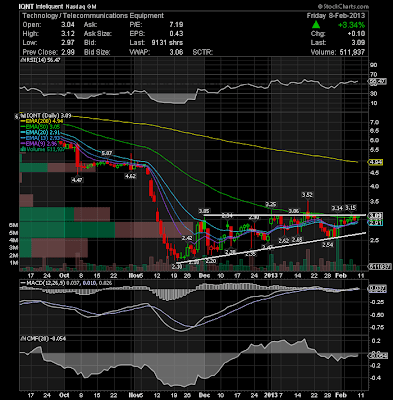Click the Open value 3.04
Image resolution: width=393 pixels, height=400 pixels.
[68, 25]
